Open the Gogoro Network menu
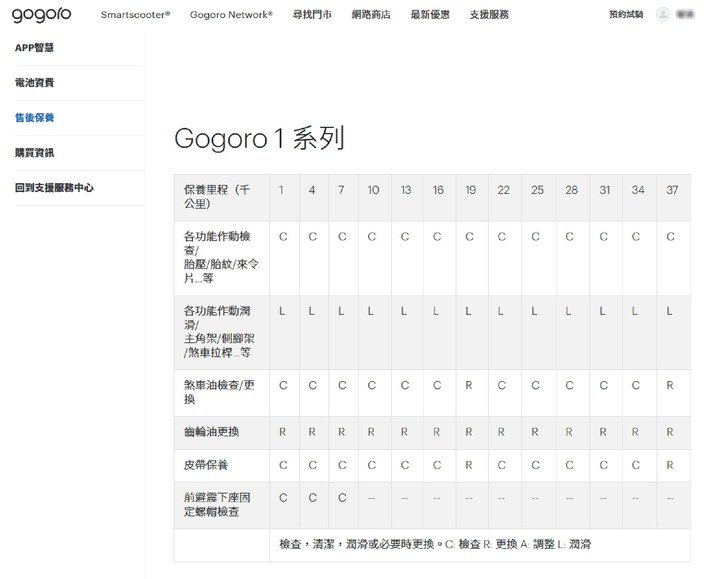 [231, 15]
